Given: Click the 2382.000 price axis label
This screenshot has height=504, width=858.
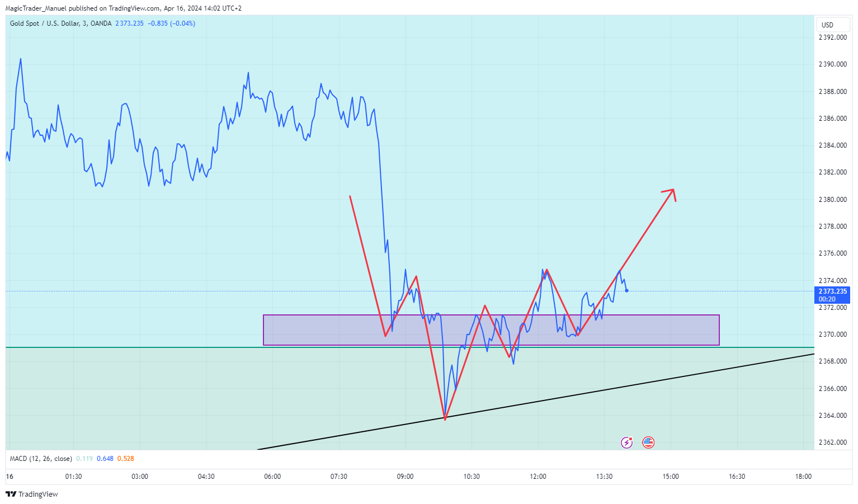Looking at the screenshot, I should coord(833,172).
